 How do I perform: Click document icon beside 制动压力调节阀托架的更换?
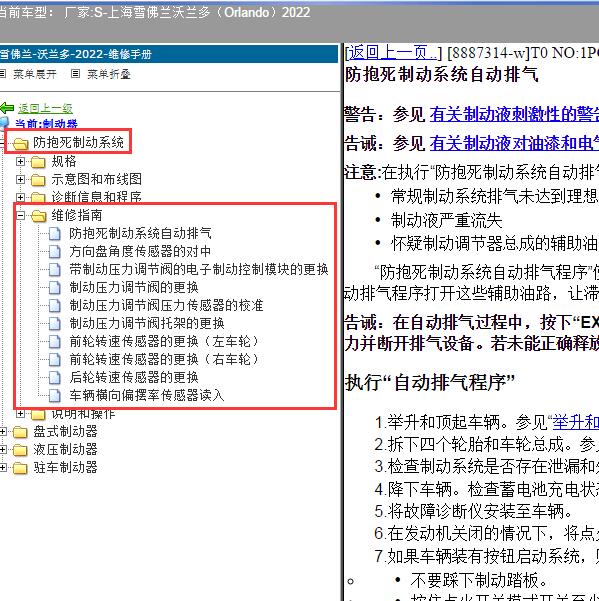pos(55,323)
